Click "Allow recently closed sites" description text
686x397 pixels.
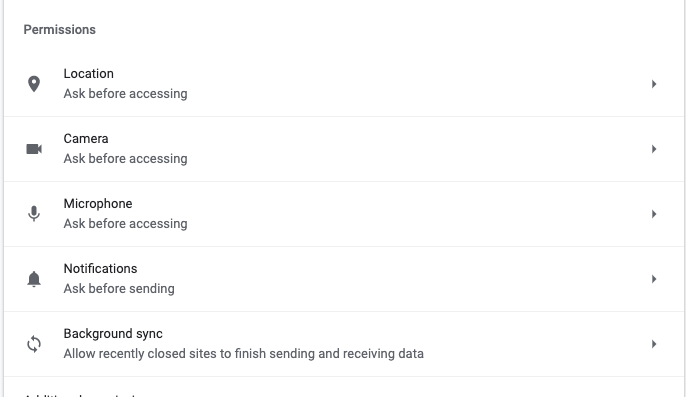pos(244,354)
